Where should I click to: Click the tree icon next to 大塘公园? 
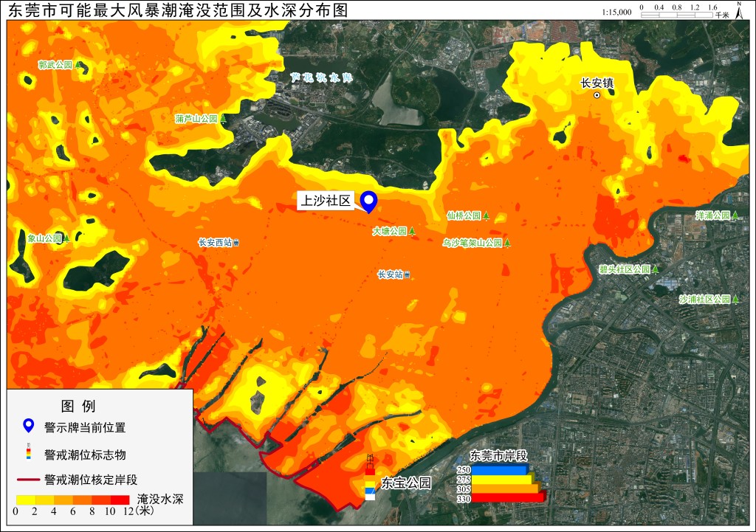(x=412, y=231)
